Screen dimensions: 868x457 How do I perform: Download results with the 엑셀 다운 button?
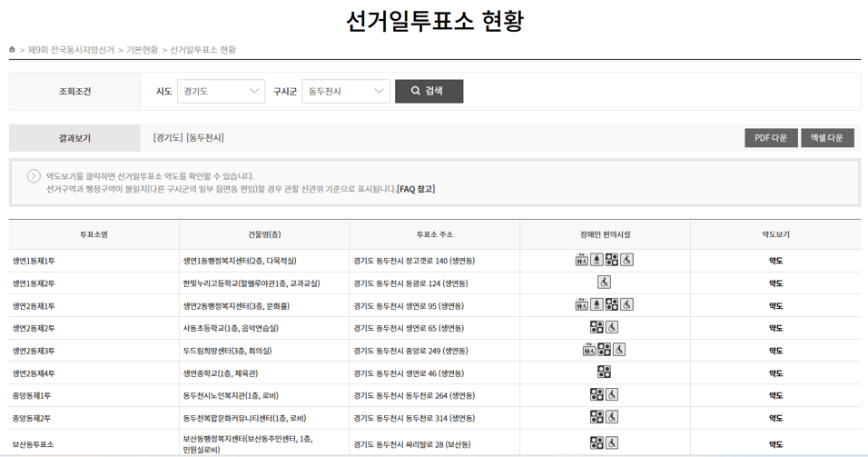(827, 138)
